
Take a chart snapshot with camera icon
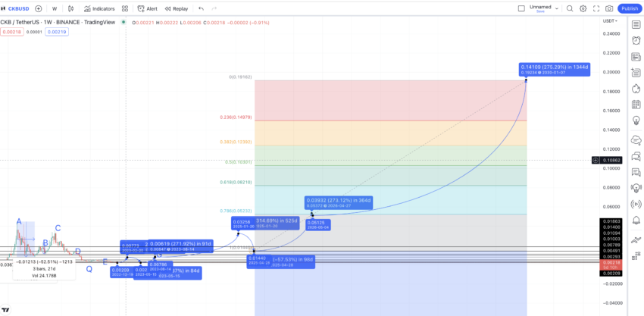point(609,8)
